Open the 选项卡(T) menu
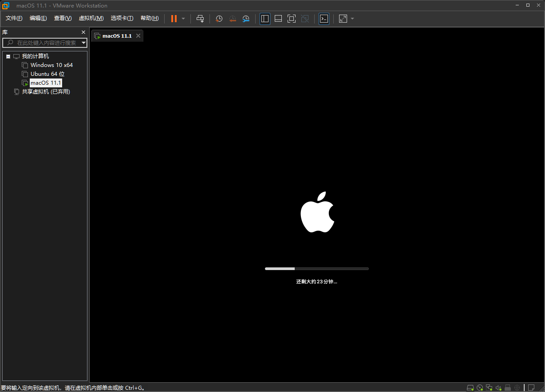Image resolution: width=545 pixels, height=392 pixels. [122, 18]
